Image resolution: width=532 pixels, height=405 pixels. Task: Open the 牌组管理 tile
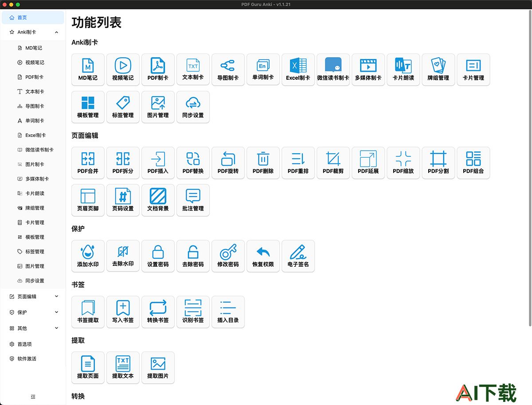click(x=438, y=70)
